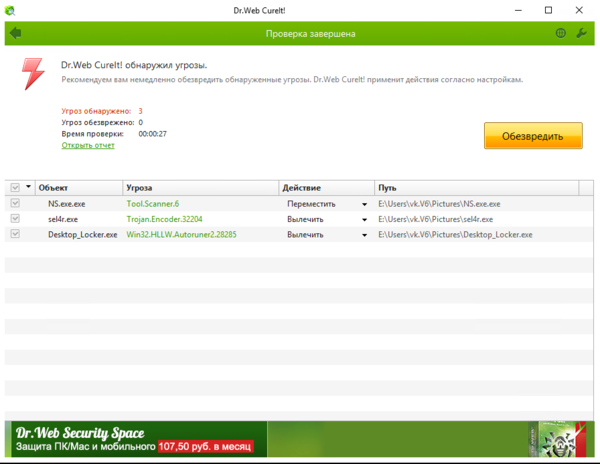600x464 pixels.
Task: Click the Обезвредить neutralize button
Action: [x=533, y=136]
